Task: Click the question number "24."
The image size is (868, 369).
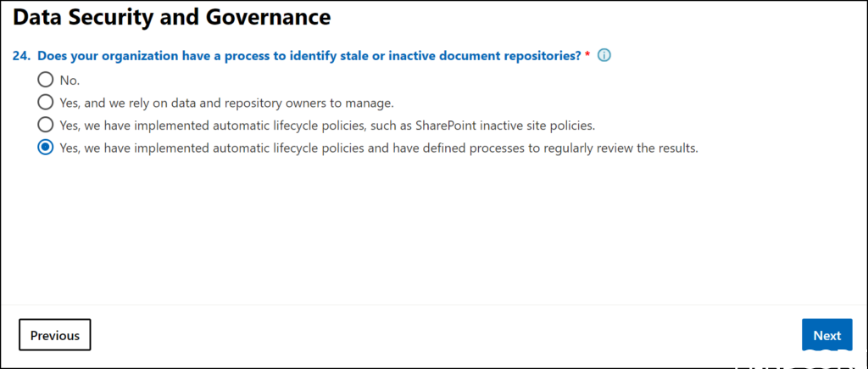Action: click(x=22, y=56)
